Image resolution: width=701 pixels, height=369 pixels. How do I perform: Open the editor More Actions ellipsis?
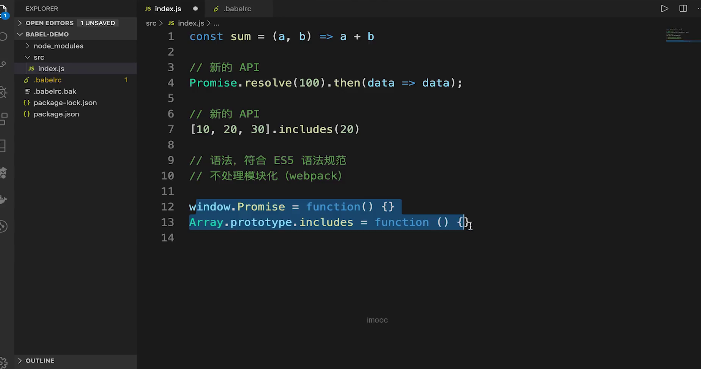click(x=699, y=8)
